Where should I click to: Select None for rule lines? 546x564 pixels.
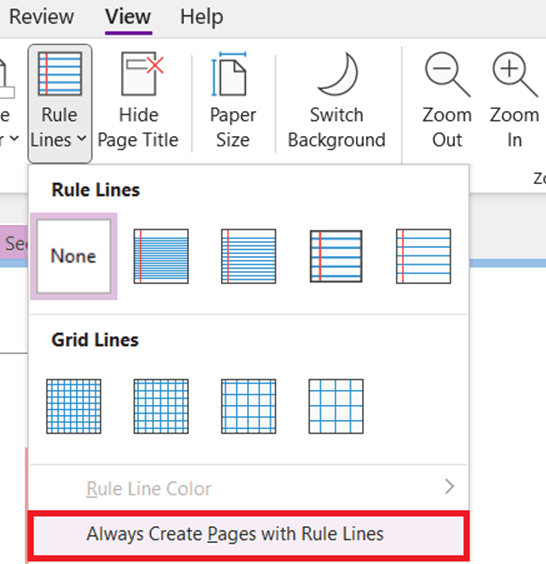point(74,256)
